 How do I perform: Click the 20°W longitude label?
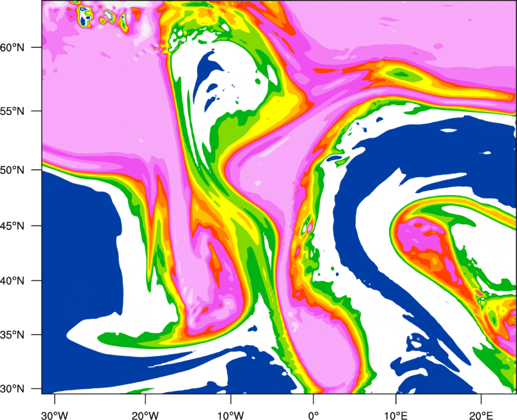(x=145, y=415)
